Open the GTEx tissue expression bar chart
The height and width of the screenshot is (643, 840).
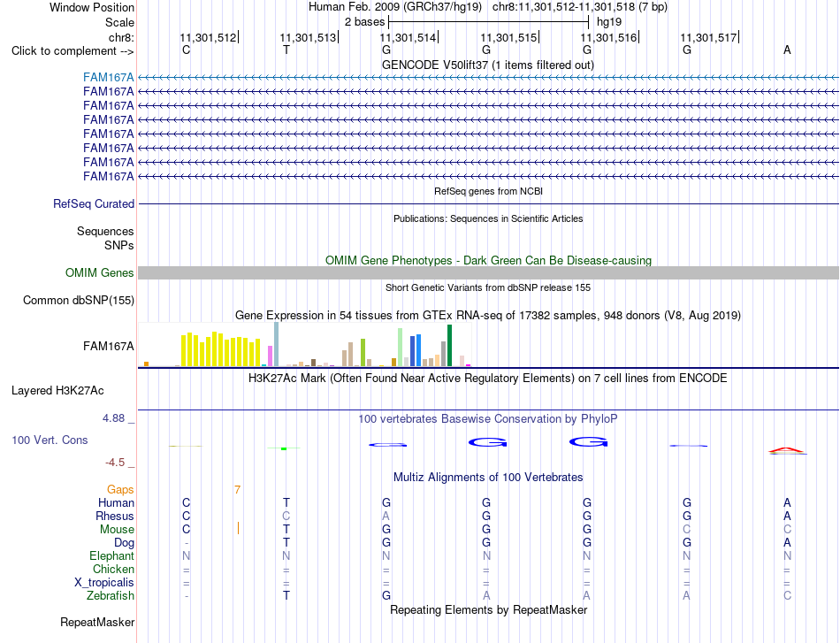(305, 345)
